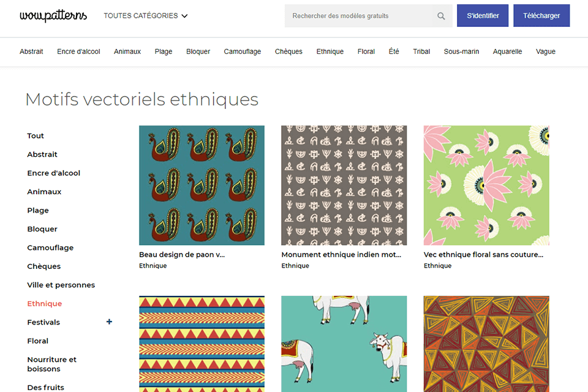
Task: Expand the Festivals plus icon
Action: [x=109, y=322]
